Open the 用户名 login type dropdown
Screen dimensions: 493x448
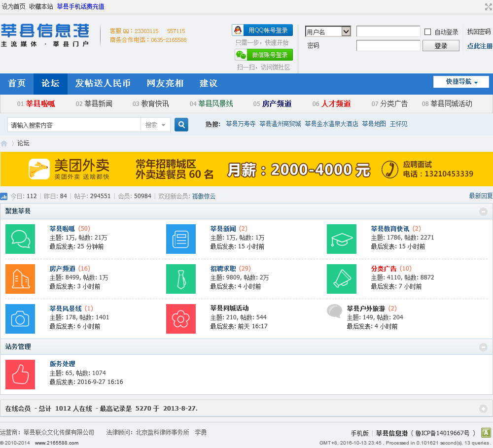pyautogui.click(x=328, y=32)
